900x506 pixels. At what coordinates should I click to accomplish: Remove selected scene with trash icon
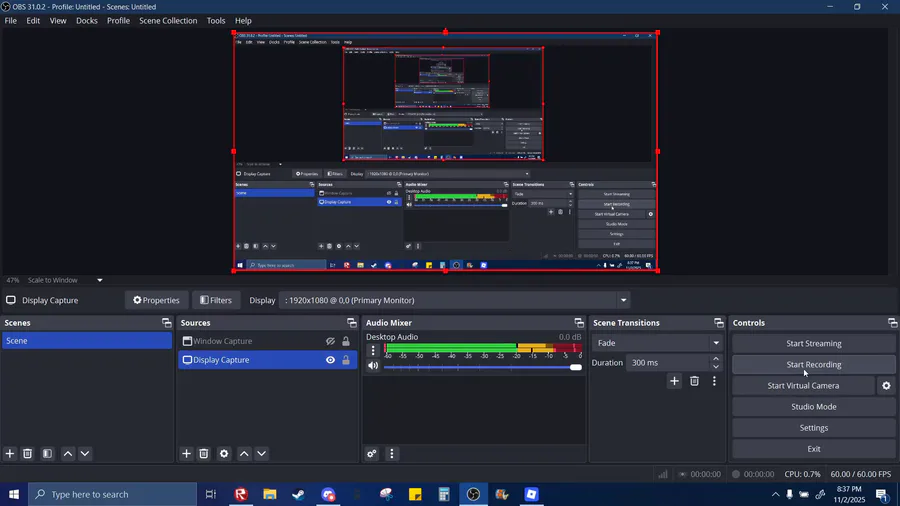[27, 453]
